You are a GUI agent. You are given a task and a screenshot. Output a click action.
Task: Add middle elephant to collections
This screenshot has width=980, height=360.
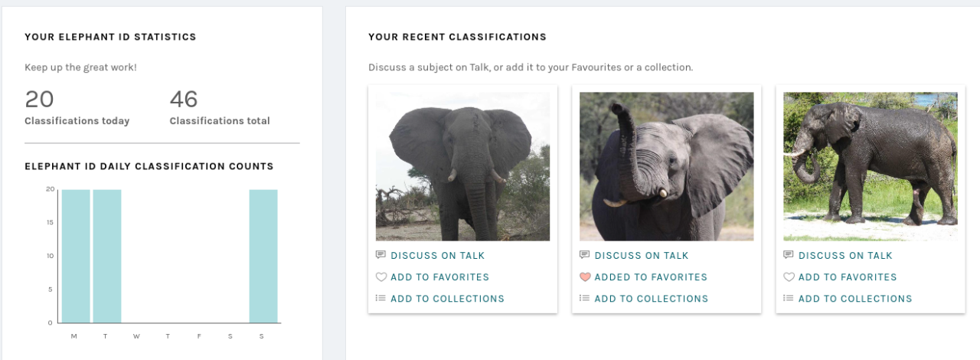[x=651, y=299]
